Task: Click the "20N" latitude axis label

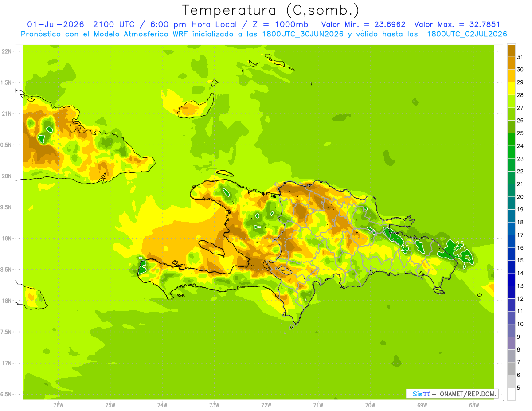Action: (7, 176)
